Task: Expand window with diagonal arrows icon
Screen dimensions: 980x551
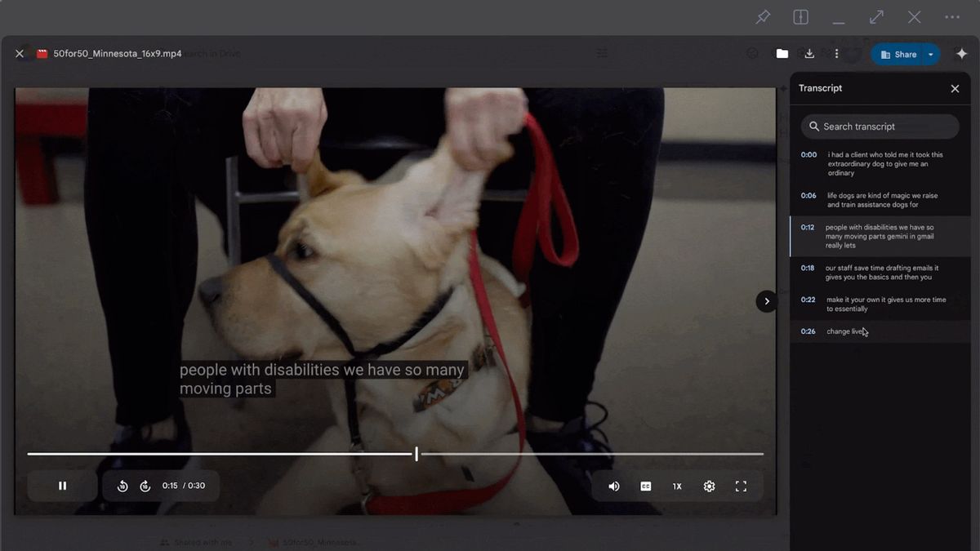Action: [x=876, y=17]
